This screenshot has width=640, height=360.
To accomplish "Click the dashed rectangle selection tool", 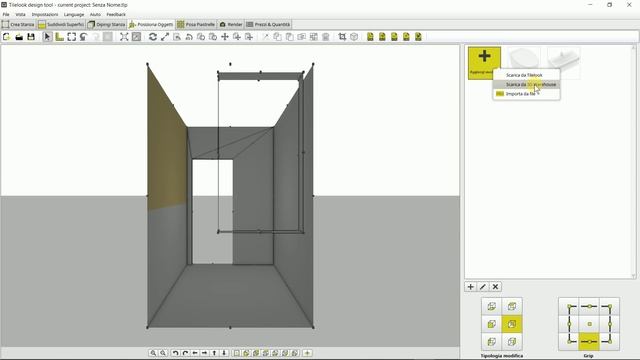I will (71, 37).
